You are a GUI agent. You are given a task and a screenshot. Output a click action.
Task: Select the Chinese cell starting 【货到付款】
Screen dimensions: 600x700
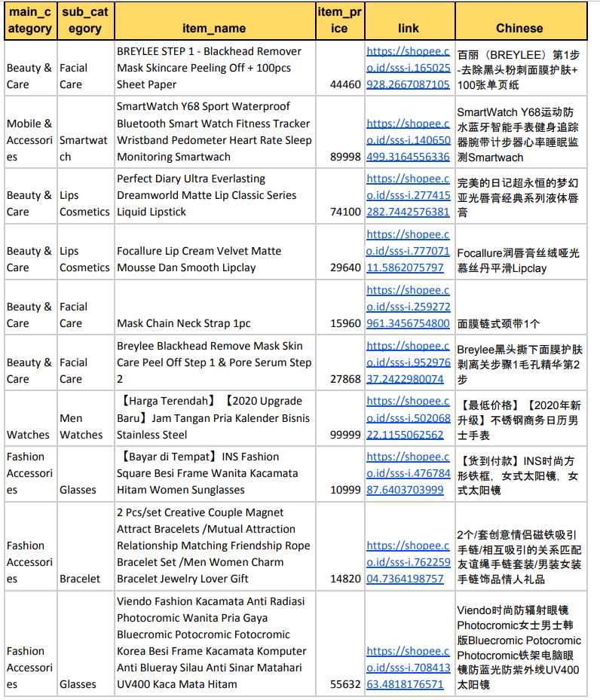[x=521, y=473]
